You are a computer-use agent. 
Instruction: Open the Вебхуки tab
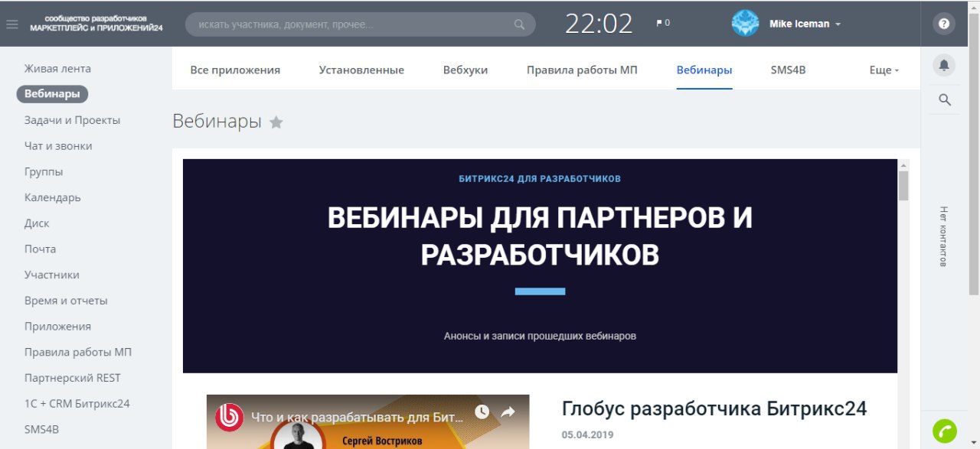(x=465, y=70)
